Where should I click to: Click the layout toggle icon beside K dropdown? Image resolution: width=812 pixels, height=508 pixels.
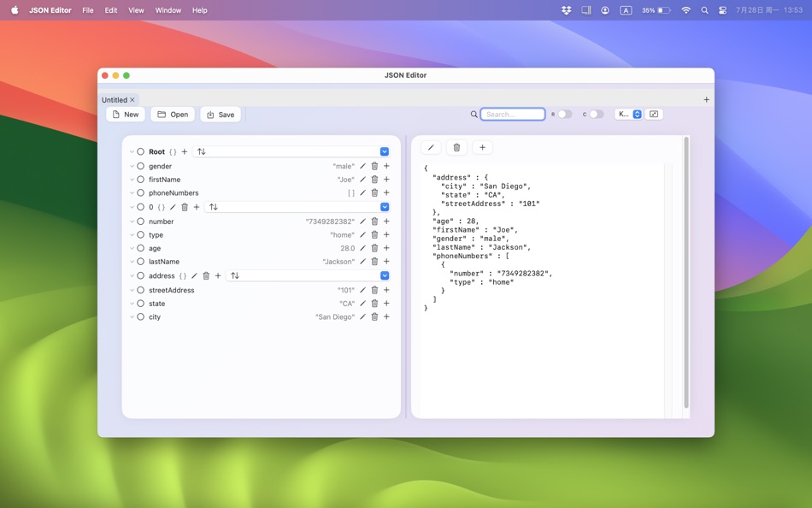click(654, 114)
